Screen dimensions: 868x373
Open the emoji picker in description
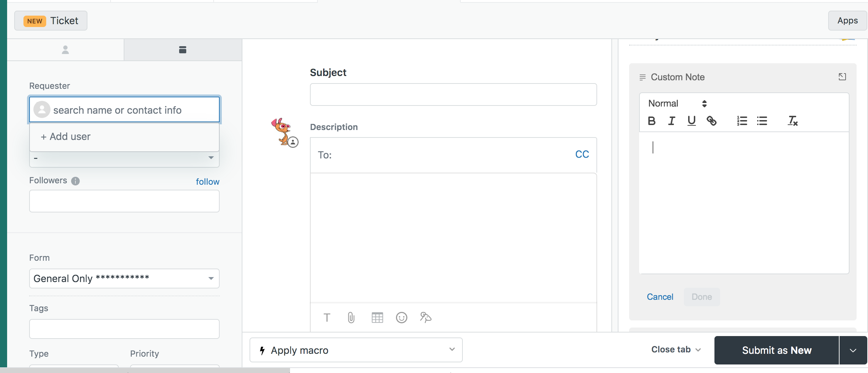point(401,318)
